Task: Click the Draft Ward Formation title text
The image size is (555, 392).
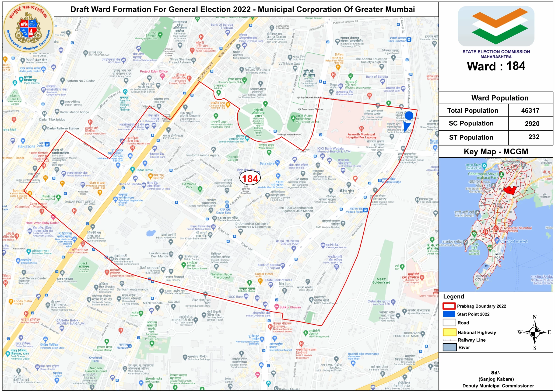Action: (x=242, y=9)
